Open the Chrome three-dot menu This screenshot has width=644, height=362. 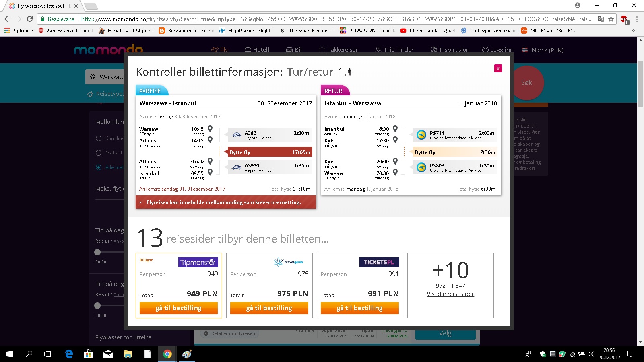637,19
